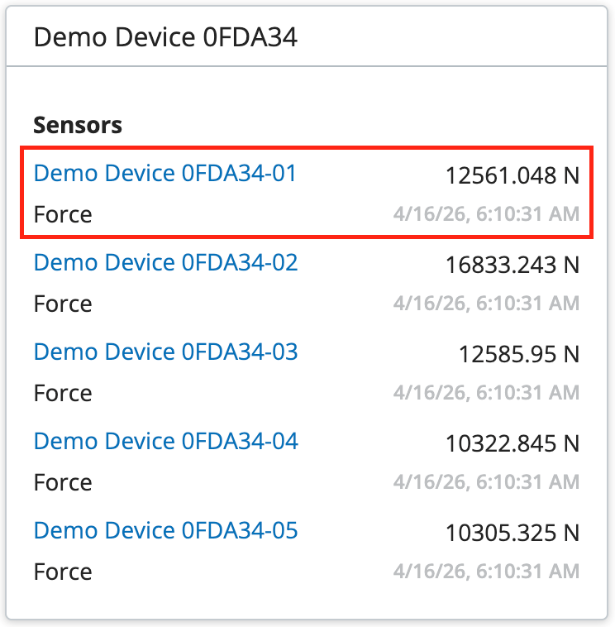Click the timestamp under the 12585.95 N reading
Screen dimensions: 615x627
coord(486,393)
